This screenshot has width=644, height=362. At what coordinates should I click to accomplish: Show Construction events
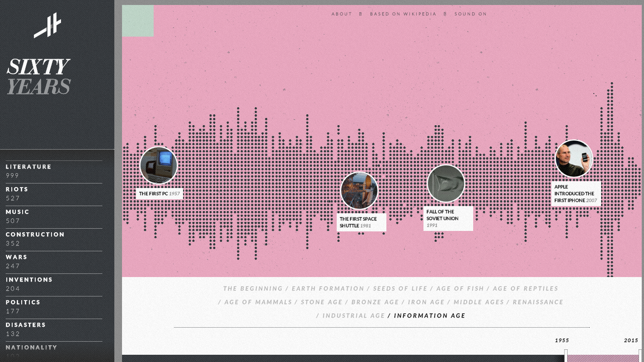(x=35, y=235)
